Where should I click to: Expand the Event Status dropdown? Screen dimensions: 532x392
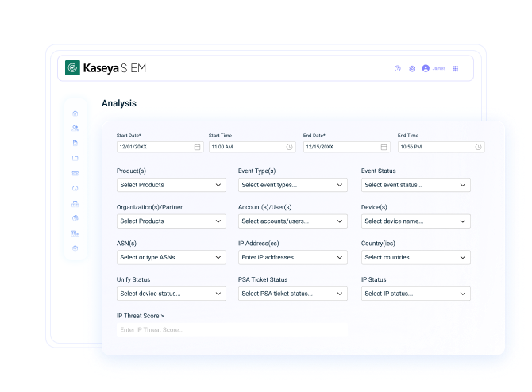pos(415,185)
